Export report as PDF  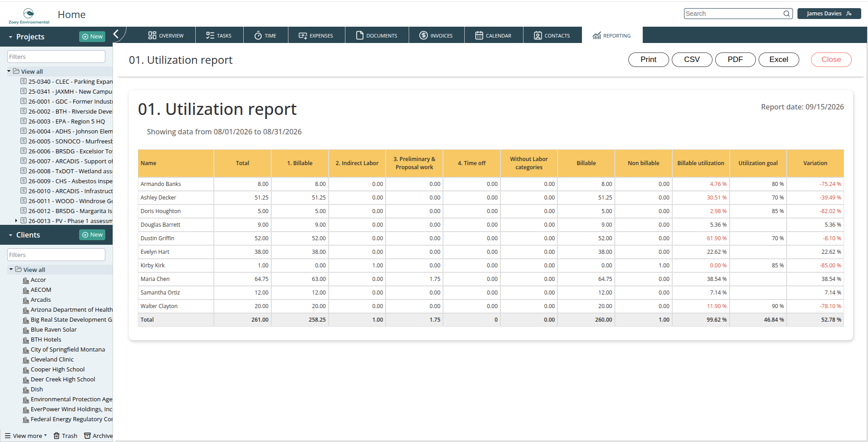(735, 59)
